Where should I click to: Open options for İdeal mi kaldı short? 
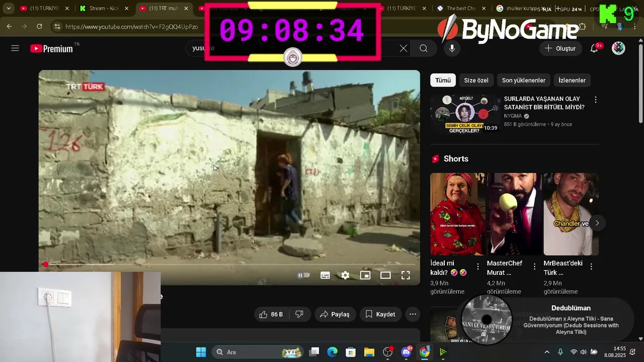click(477, 266)
